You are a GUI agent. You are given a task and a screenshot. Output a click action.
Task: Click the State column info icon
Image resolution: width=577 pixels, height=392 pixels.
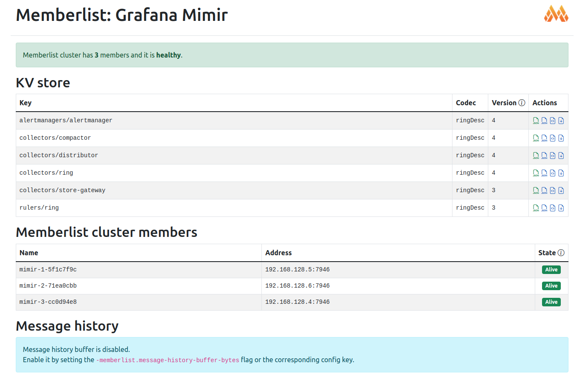click(x=561, y=253)
